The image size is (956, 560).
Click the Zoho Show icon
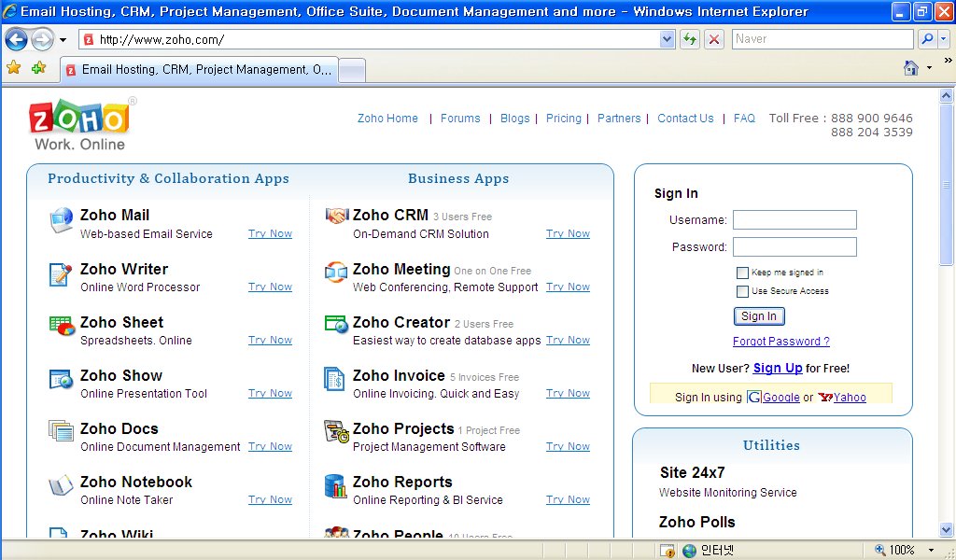[61, 379]
